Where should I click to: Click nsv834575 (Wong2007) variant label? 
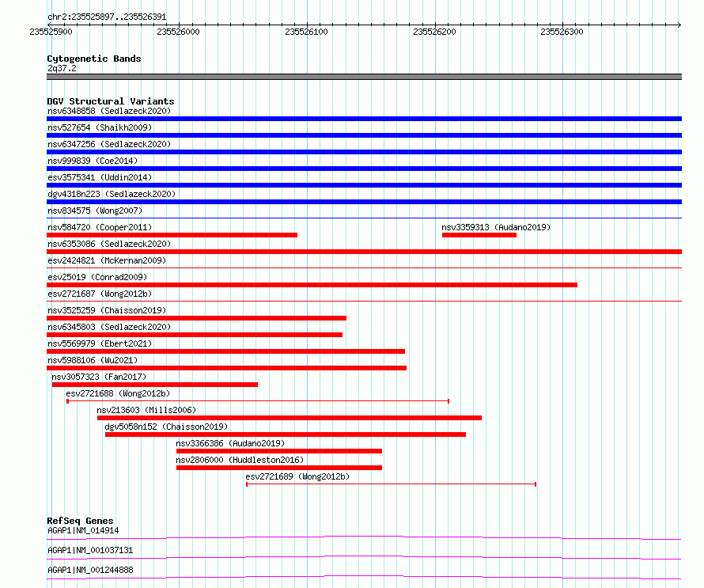coord(95,211)
